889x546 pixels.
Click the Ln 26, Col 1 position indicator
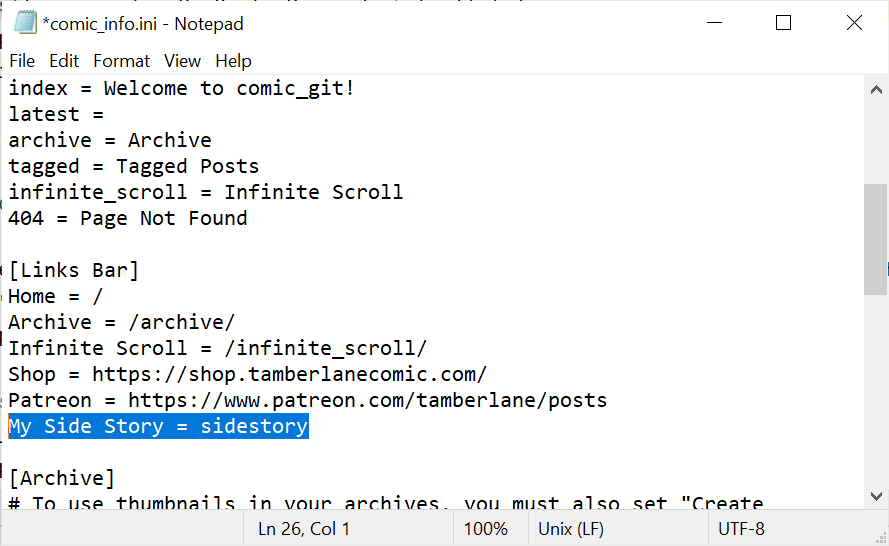[x=304, y=528]
